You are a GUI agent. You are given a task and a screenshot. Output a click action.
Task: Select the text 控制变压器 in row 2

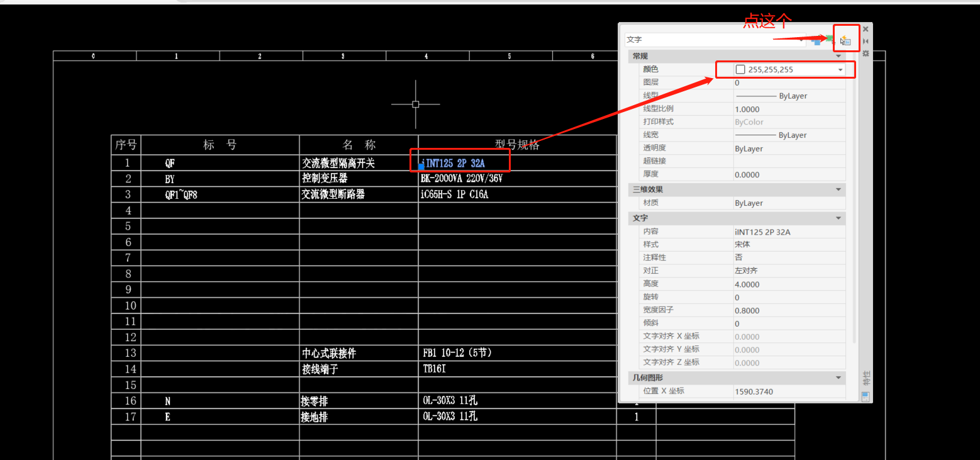325,179
